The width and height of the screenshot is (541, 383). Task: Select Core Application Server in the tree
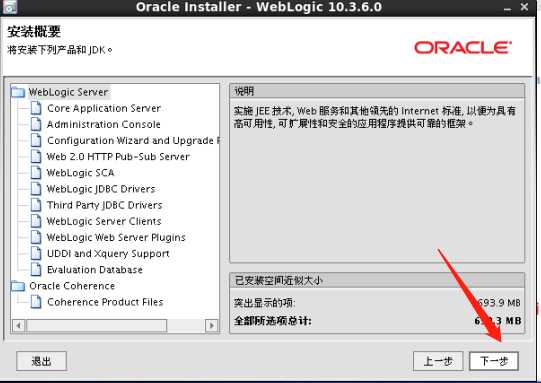point(104,108)
